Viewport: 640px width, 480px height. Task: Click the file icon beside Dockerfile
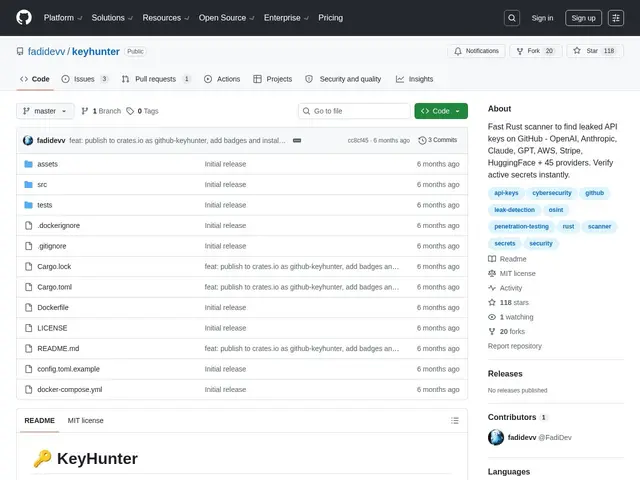(28, 307)
